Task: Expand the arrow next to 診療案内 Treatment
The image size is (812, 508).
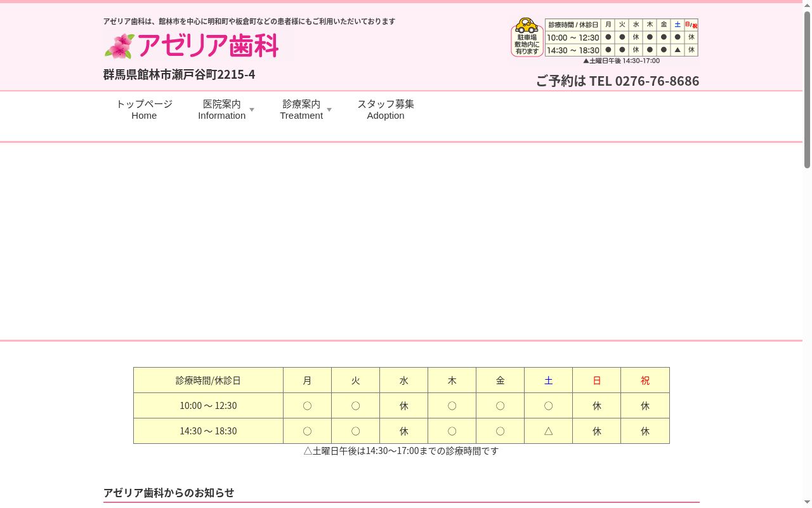Action: pos(329,110)
